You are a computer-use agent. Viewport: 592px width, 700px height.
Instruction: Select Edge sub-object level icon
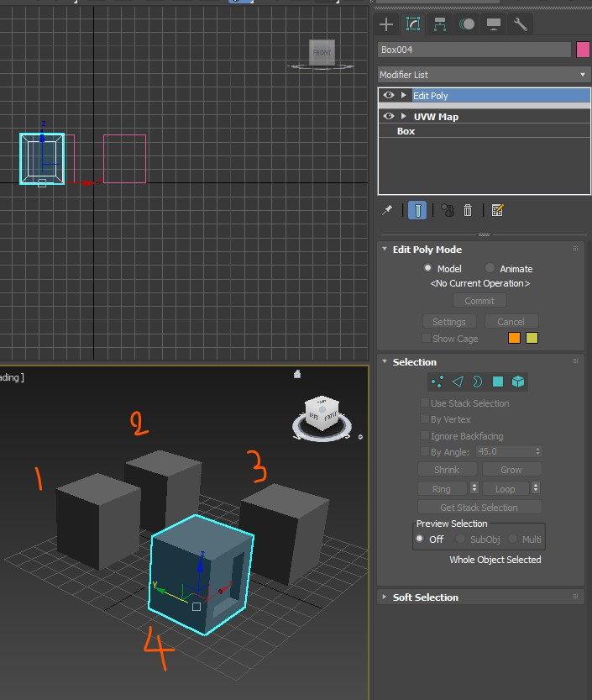[x=457, y=382]
